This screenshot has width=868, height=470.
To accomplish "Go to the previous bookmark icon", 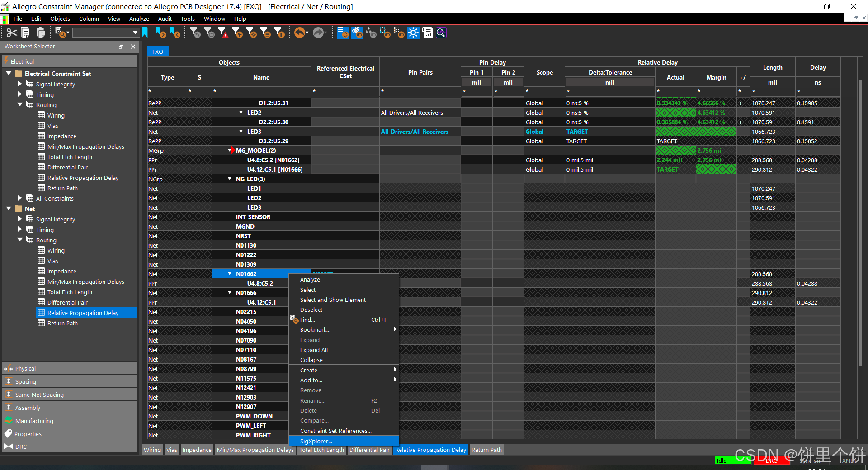I will click(x=175, y=33).
